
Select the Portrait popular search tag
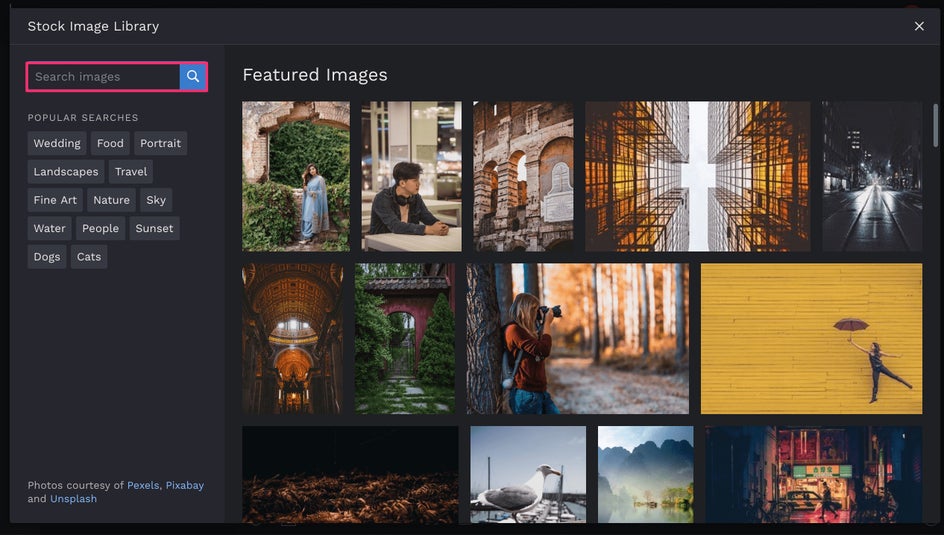161,143
